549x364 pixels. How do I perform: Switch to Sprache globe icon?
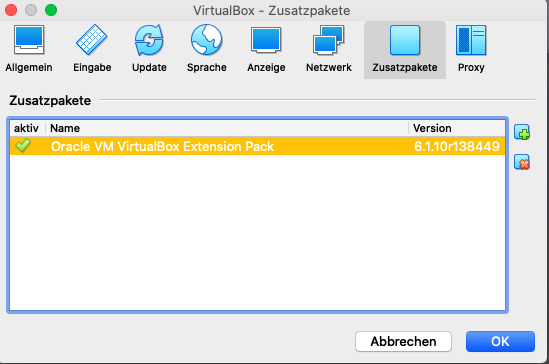207,40
